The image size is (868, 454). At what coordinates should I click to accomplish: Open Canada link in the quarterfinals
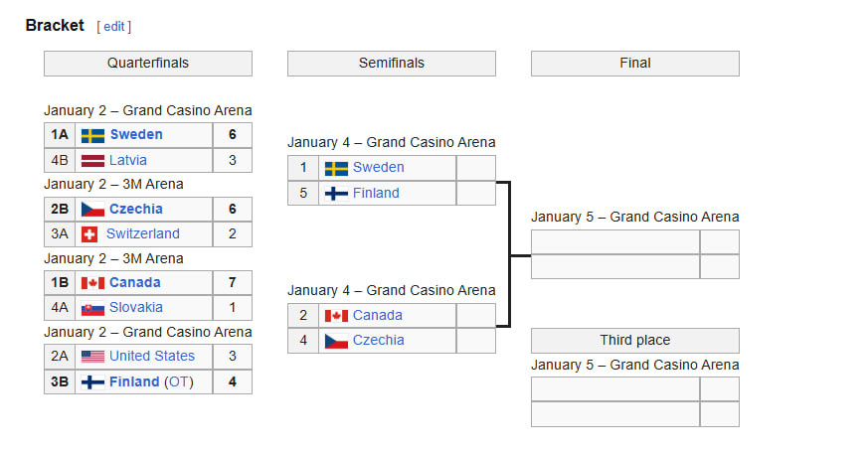click(x=135, y=283)
